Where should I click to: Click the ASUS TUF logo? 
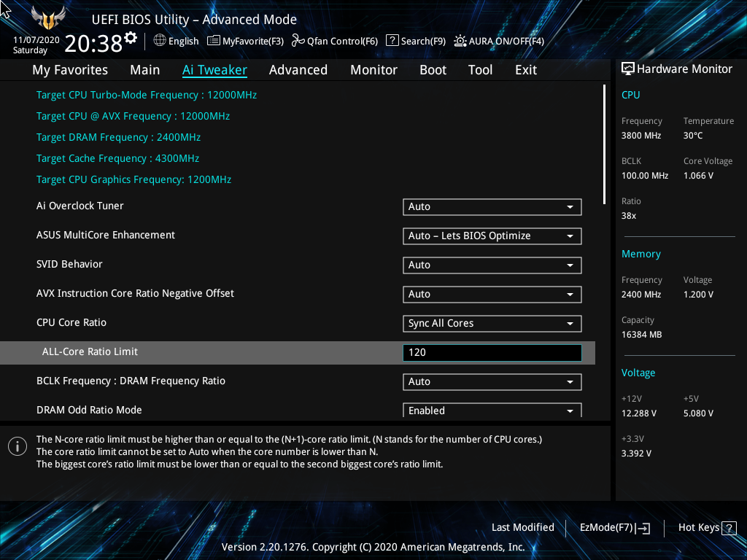(x=48, y=18)
